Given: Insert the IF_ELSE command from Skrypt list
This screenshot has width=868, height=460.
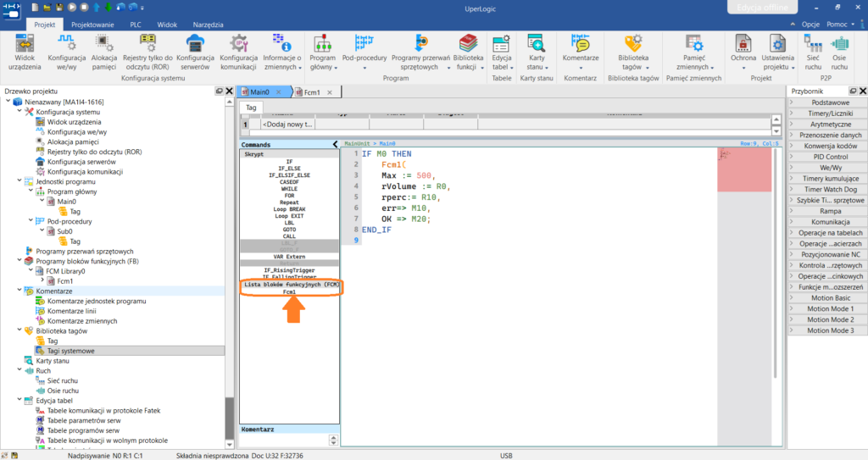Looking at the screenshot, I should tap(290, 169).
